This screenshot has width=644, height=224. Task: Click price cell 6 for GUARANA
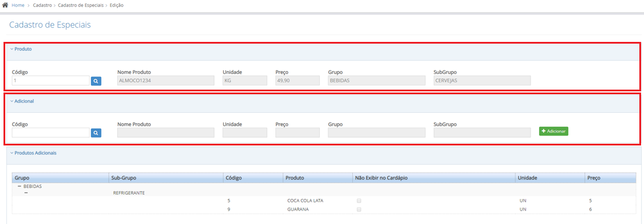pos(590,209)
